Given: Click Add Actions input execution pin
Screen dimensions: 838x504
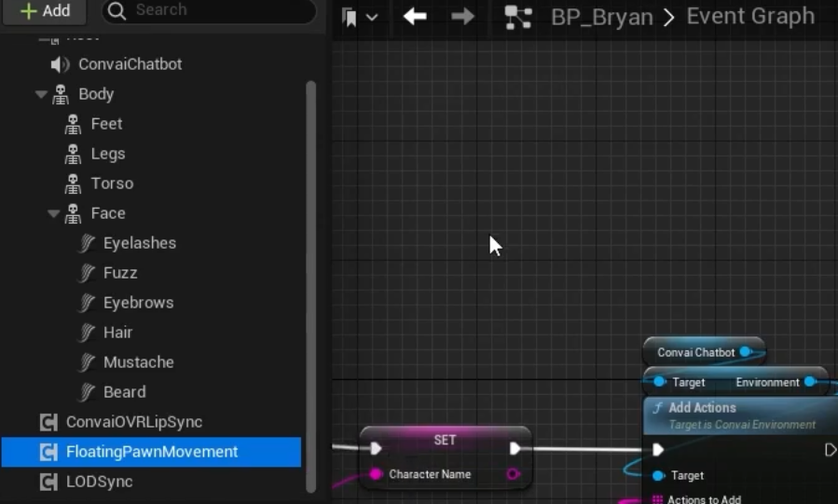Looking at the screenshot, I should [x=658, y=450].
